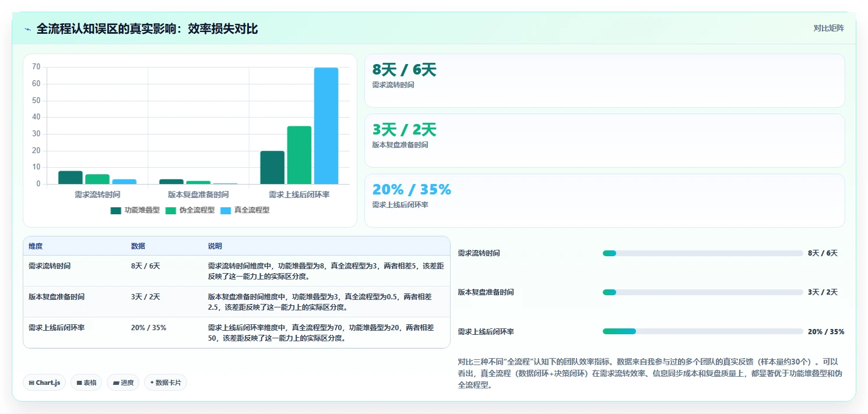This screenshot has width=868, height=414.
Task: Click the 需求流转时间 progress bar
Action: 703,253
